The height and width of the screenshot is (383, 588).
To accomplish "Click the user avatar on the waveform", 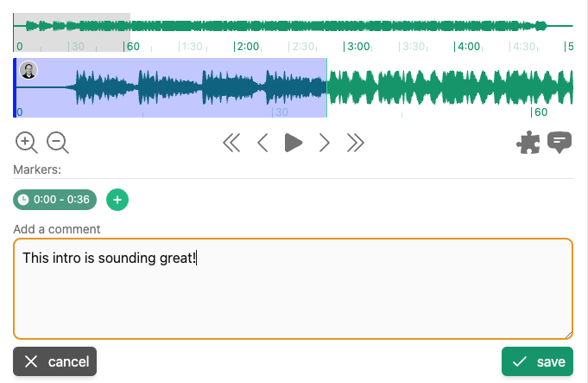I will [x=28, y=71].
